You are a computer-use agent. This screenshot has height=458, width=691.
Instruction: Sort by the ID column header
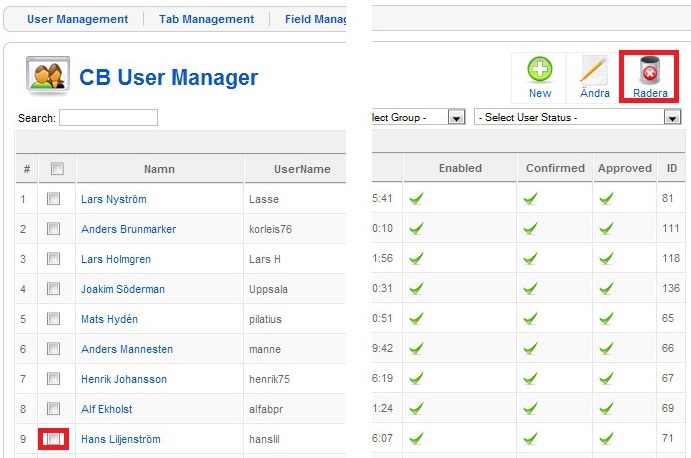[672, 168]
